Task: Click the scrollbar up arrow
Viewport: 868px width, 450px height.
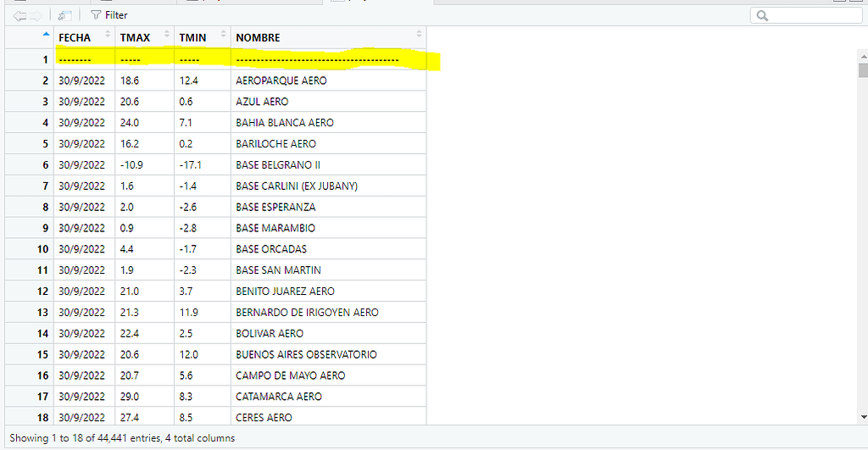Action: point(862,54)
